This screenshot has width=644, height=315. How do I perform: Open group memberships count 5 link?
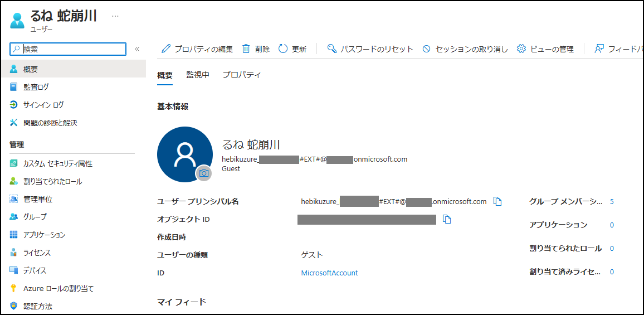(x=612, y=201)
